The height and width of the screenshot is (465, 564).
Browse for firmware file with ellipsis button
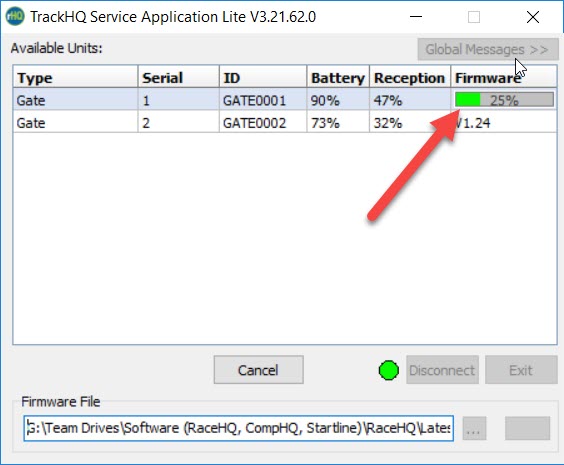click(474, 428)
